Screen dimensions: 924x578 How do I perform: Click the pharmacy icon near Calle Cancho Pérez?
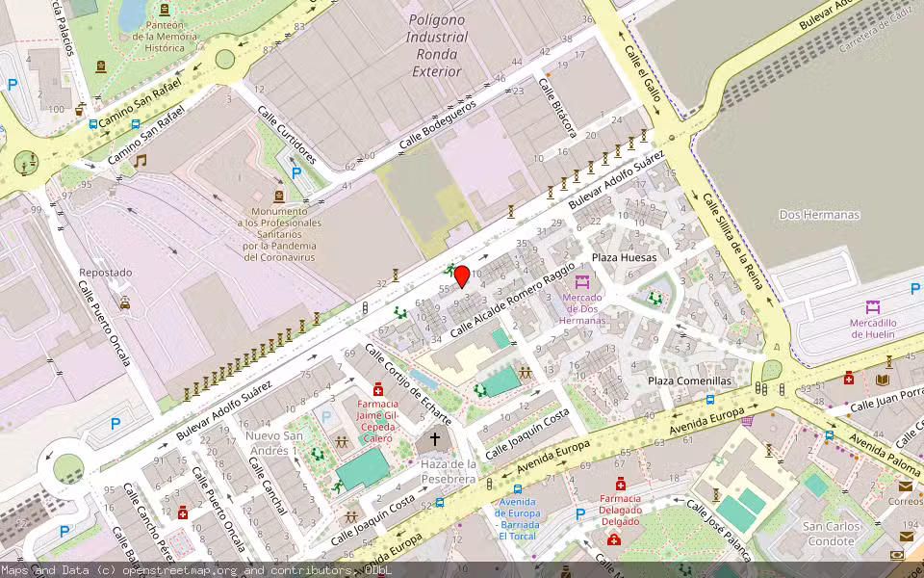pyautogui.click(x=183, y=512)
